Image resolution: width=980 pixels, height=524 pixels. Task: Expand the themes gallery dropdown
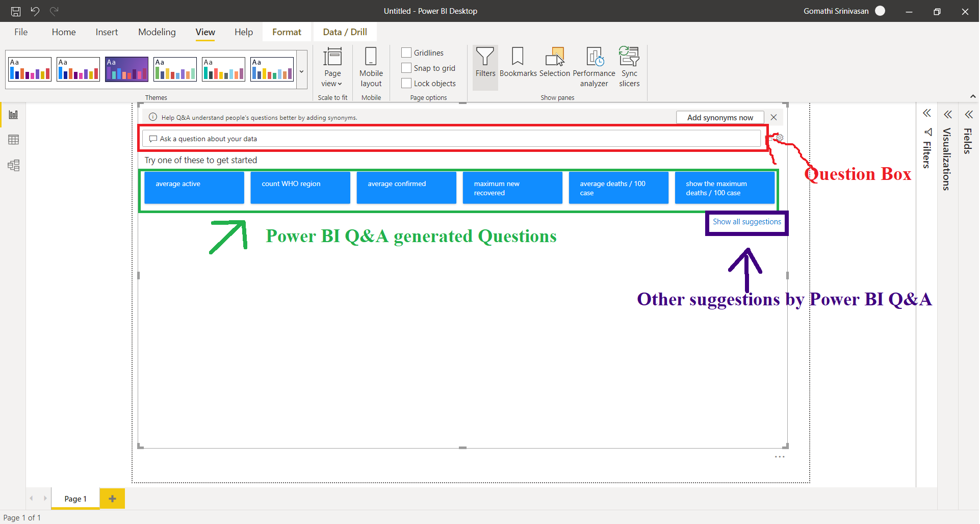tap(302, 70)
